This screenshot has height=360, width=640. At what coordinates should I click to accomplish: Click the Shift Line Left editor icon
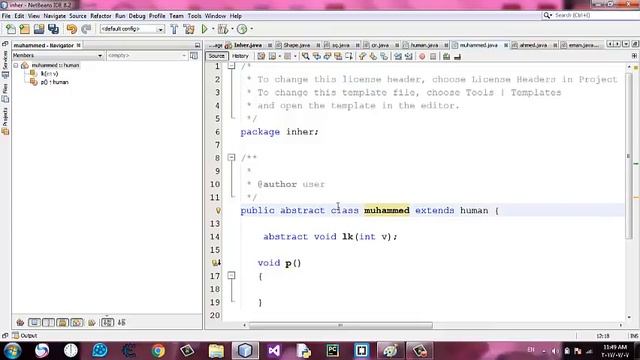tap(398, 56)
